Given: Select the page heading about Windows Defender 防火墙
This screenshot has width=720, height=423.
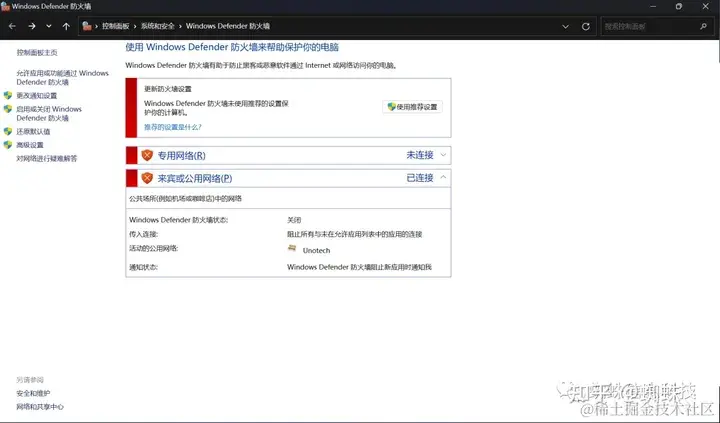Looking at the screenshot, I should [232, 47].
